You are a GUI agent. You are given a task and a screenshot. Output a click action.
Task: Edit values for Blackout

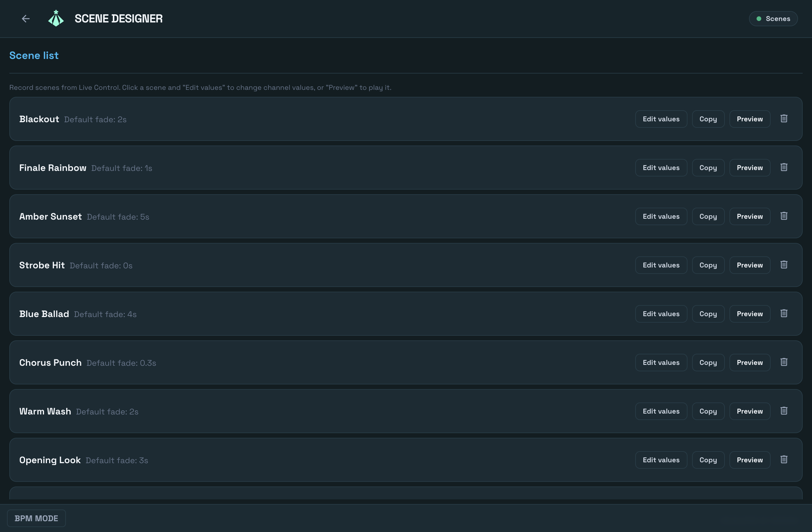point(661,119)
